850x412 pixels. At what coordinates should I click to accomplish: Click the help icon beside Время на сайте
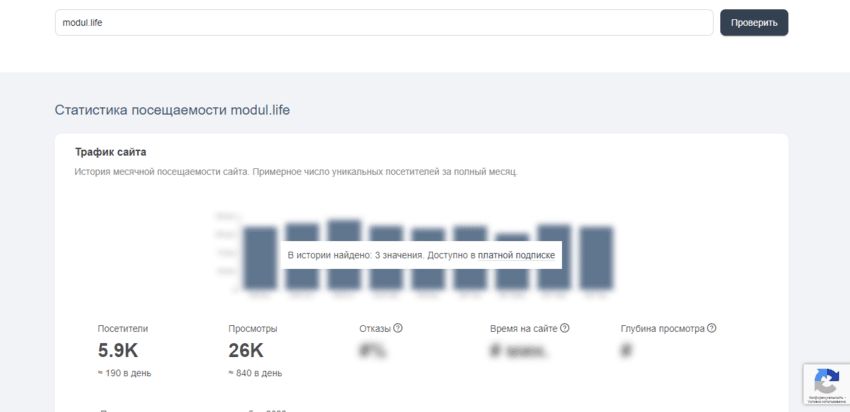point(565,328)
